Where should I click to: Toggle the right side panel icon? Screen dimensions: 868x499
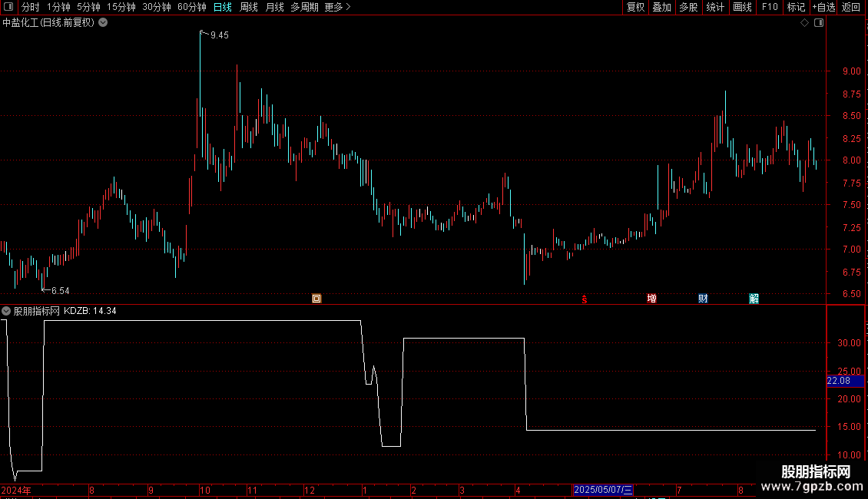[x=819, y=23]
